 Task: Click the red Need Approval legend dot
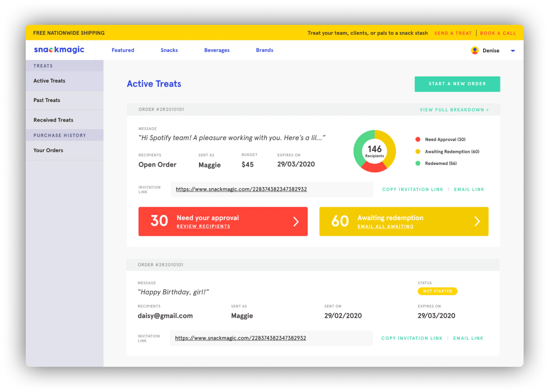coord(418,139)
